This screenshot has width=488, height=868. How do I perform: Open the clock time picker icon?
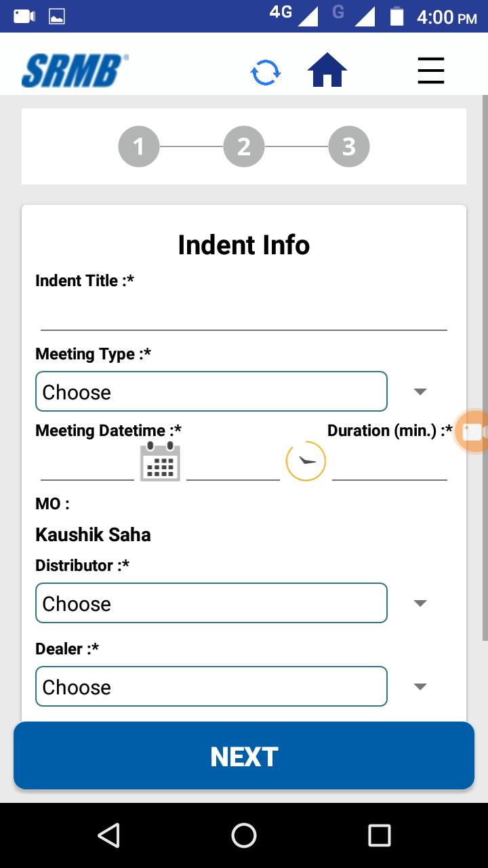(x=306, y=461)
